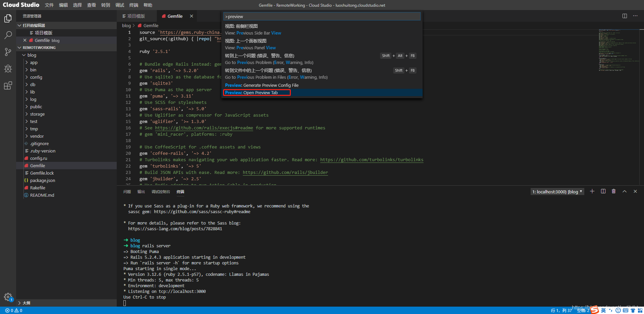The width and height of the screenshot is (644, 314).
Task: Open Rakefile in explorer
Action: [x=66, y=188]
